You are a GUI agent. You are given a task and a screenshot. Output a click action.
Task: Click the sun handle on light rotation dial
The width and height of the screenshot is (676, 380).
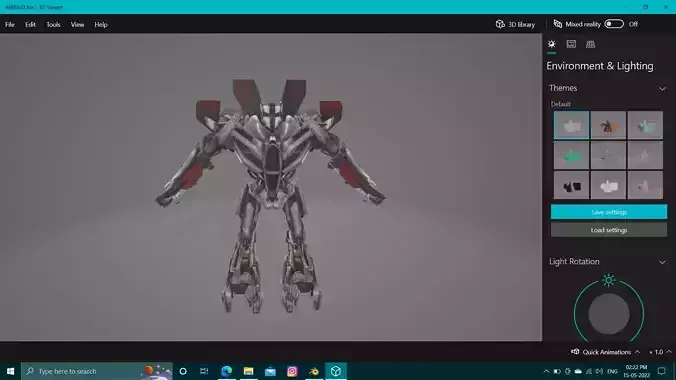pyautogui.click(x=608, y=280)
